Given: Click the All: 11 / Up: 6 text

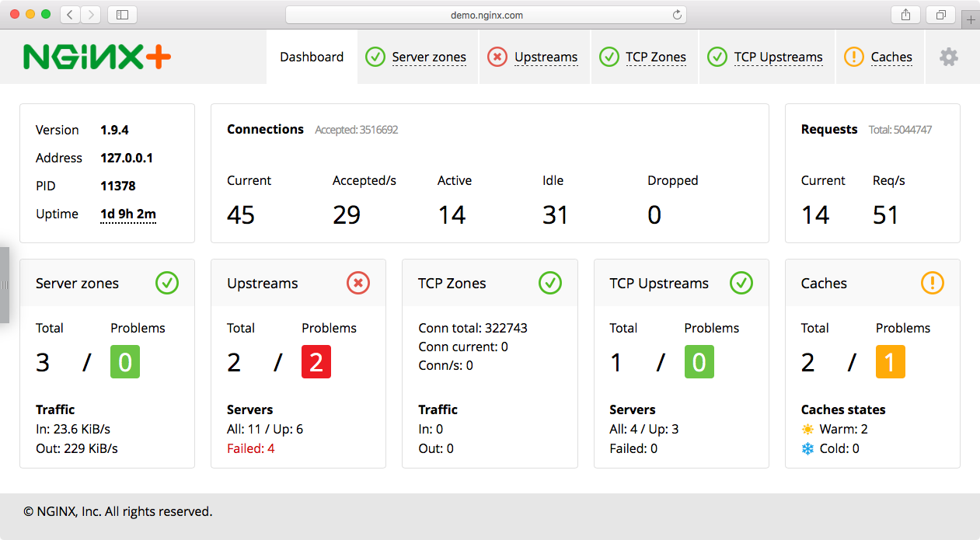Looking at the screenshot, I should click(265, 429).
